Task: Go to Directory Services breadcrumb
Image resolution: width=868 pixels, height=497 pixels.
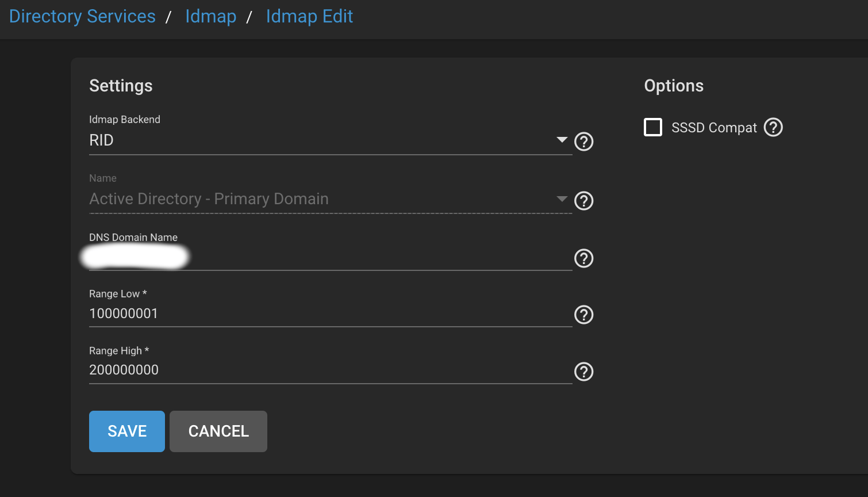Action: tap(82, 16)
